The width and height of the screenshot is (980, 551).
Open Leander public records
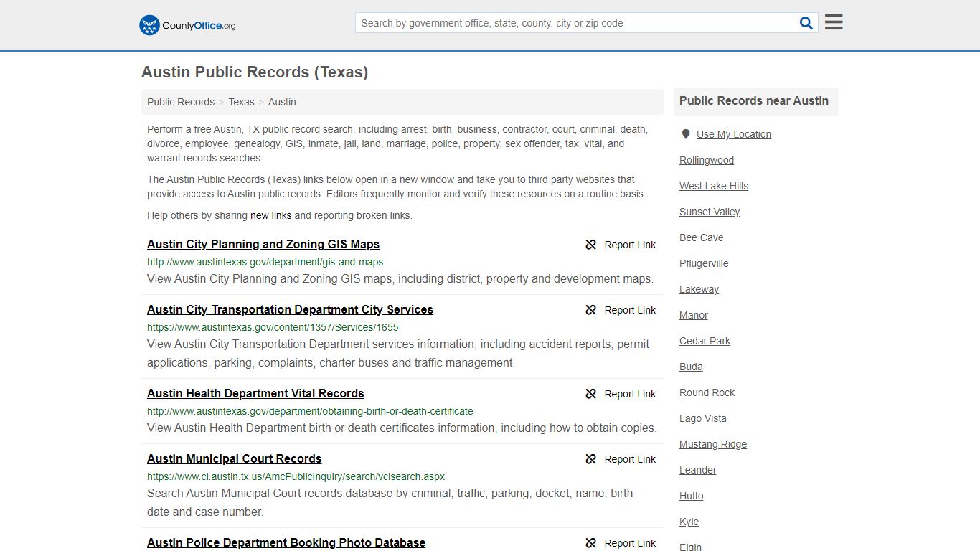click(698, 470)
